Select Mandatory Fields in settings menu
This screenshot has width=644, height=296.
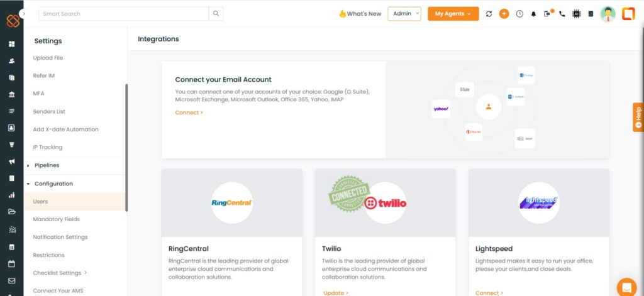tap(56, 219)
